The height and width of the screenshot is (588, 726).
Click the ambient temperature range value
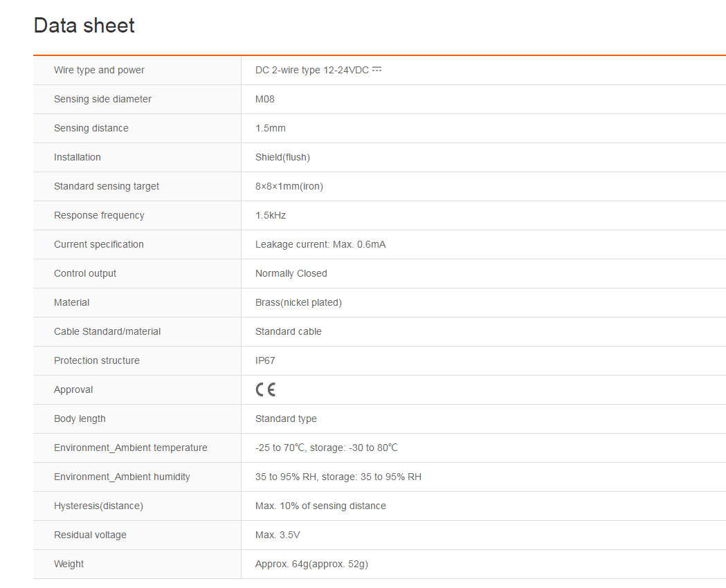pos(327,448)
